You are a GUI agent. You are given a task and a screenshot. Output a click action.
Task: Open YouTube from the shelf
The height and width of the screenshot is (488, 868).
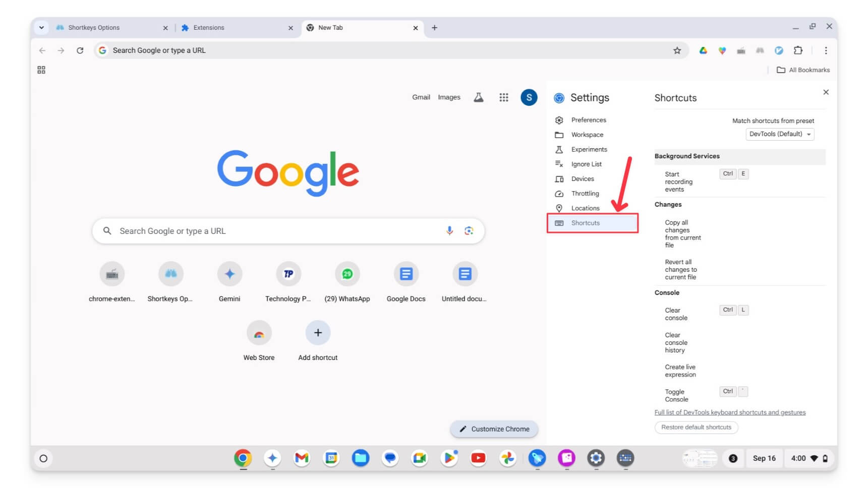478,458
